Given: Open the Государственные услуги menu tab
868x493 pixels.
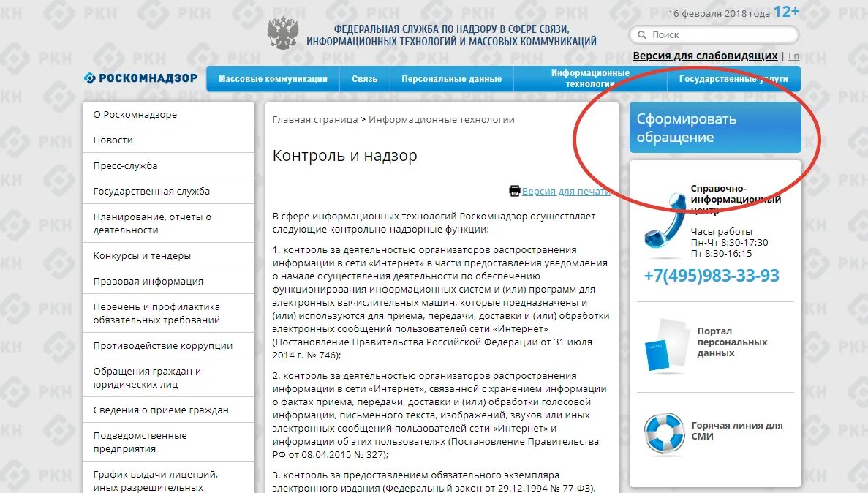Looking at the screenshot, I should [733, 79].
